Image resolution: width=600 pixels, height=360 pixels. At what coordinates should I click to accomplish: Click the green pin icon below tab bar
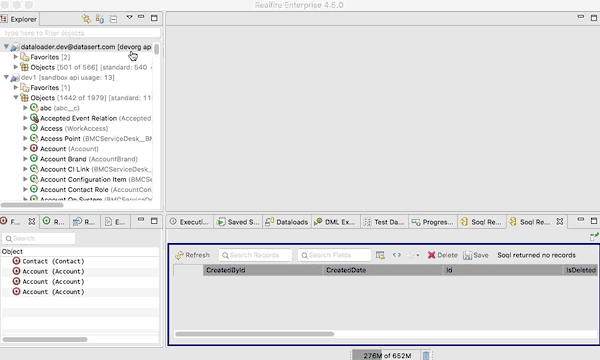point(594,236)
